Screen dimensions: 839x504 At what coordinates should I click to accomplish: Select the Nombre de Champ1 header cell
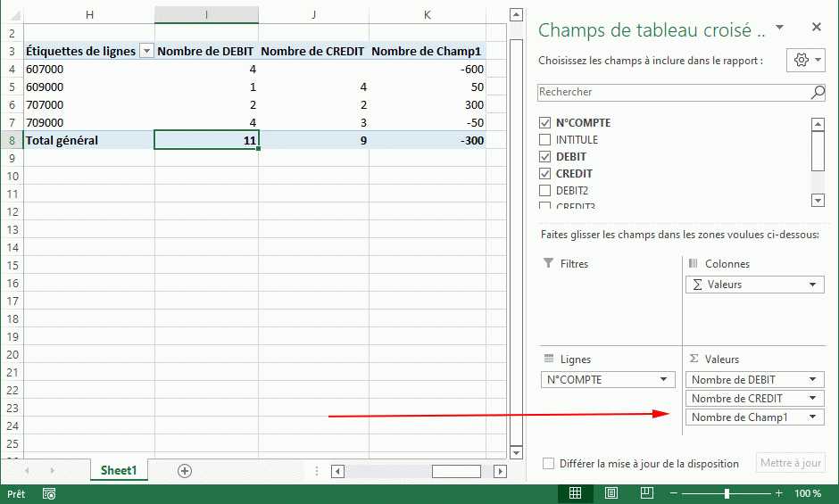point(427,51)
